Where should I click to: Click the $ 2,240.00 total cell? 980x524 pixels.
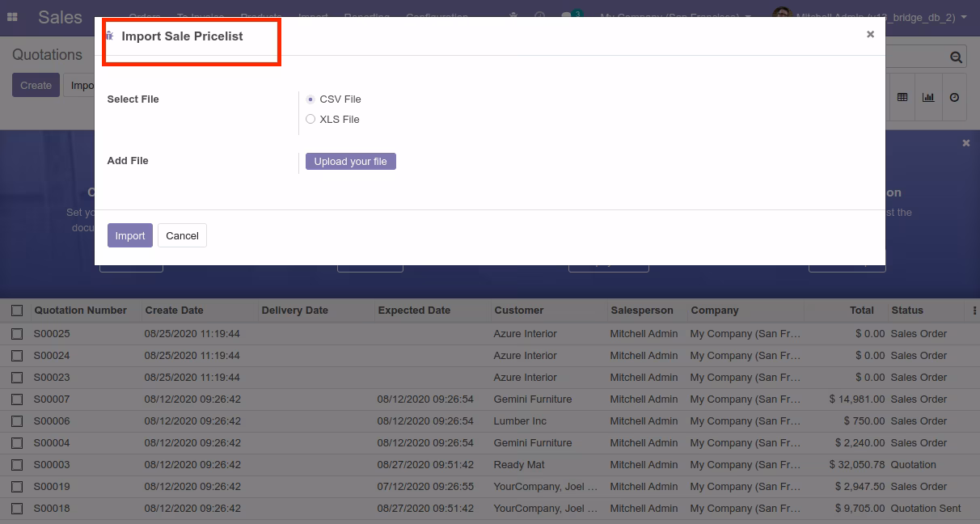(x=860, y=443)
